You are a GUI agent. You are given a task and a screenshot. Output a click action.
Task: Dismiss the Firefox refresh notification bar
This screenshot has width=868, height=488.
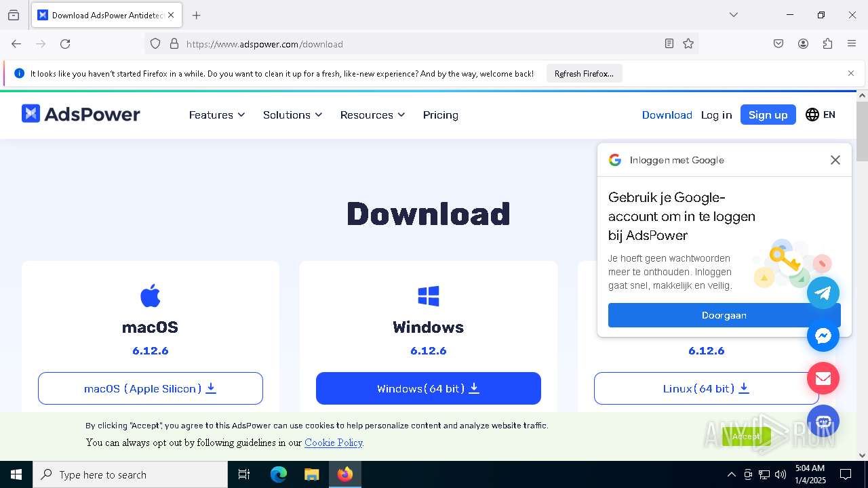pyautogui.click(x=851, y=73)
